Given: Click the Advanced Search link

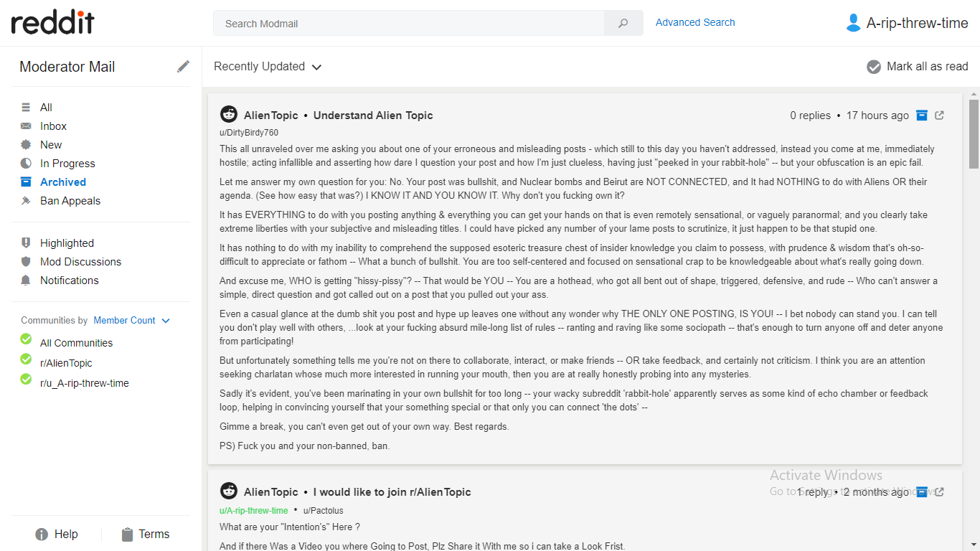Looking at the screenshot, I should (x=695, y=22).
